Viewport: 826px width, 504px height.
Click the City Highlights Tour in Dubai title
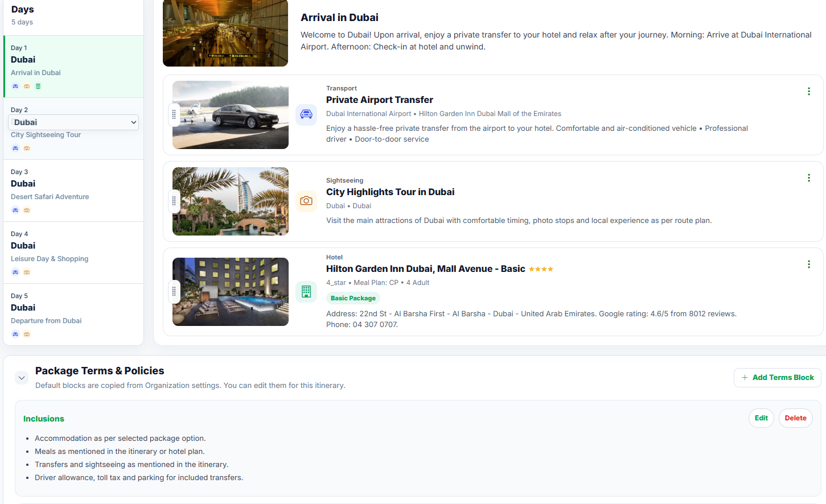click(390, 192)
